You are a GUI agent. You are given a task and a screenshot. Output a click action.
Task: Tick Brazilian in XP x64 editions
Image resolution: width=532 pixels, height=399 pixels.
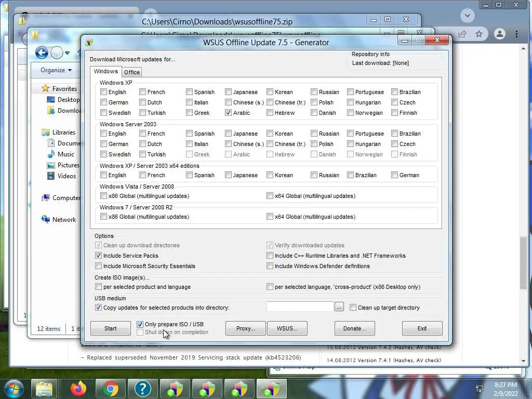[x=350, y=175]
